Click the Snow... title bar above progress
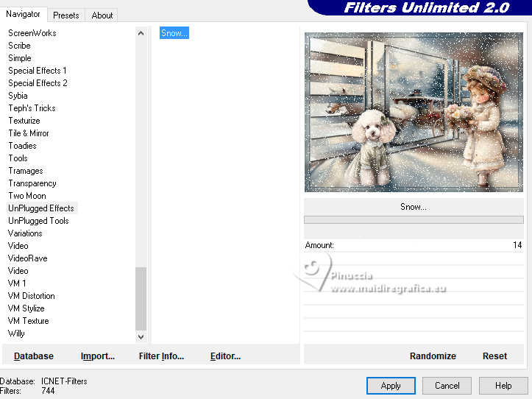Viewport: 532px width, 399px height. point(414,207)
